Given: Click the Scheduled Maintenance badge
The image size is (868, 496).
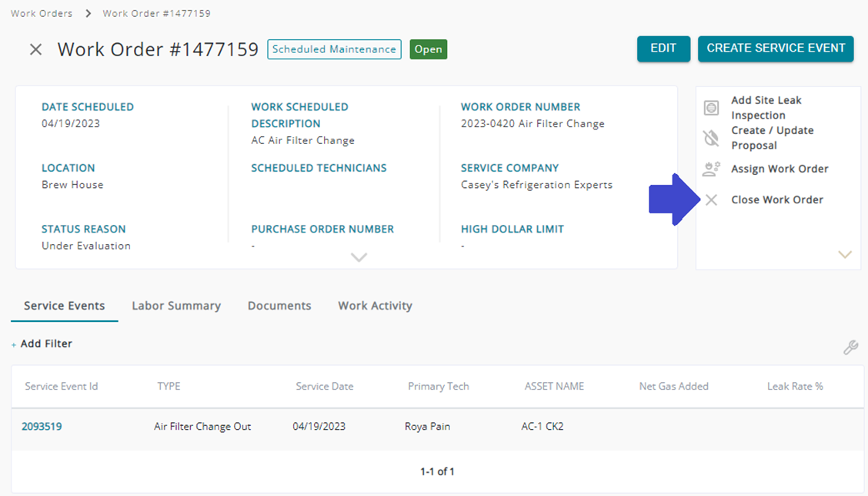Looking at the screenshot, I should click(335, 49).
